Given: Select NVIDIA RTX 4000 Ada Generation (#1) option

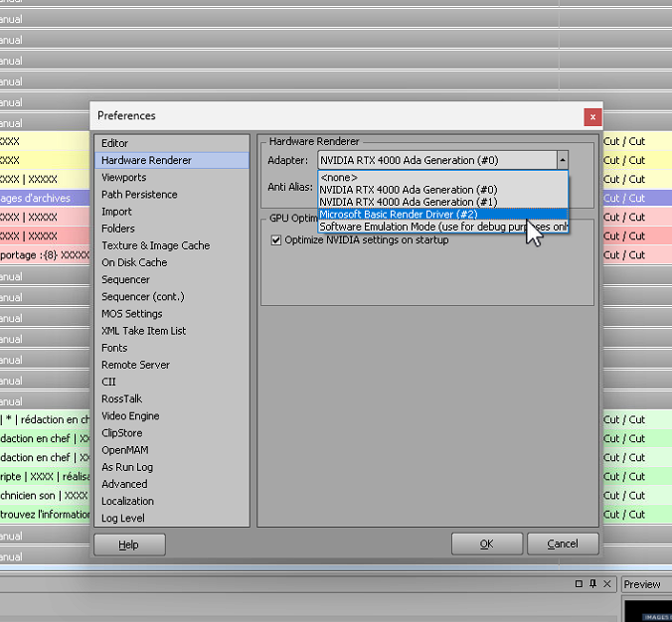Looking at the screenshot, I should [442, 202].
